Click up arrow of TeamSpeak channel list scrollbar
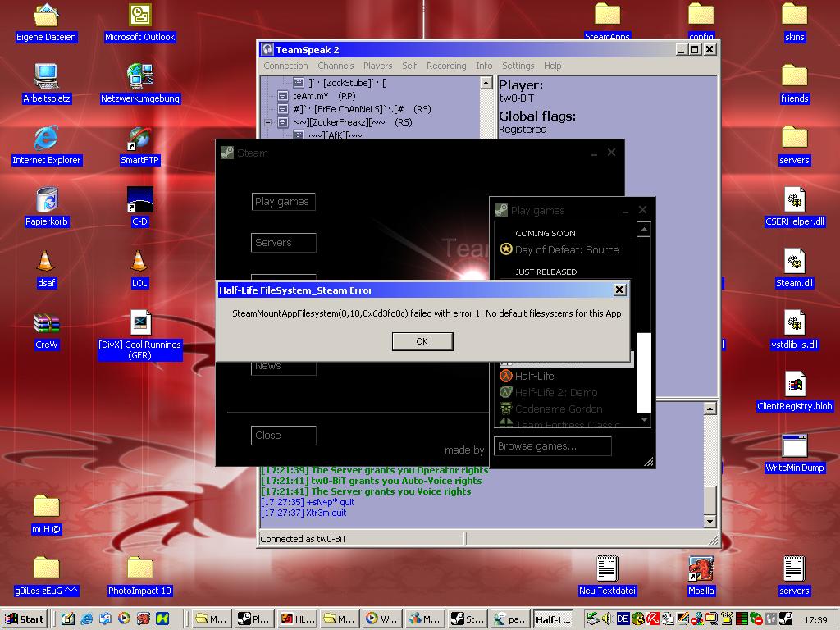The height and width of the screenshot is (630, 840). 486,83
